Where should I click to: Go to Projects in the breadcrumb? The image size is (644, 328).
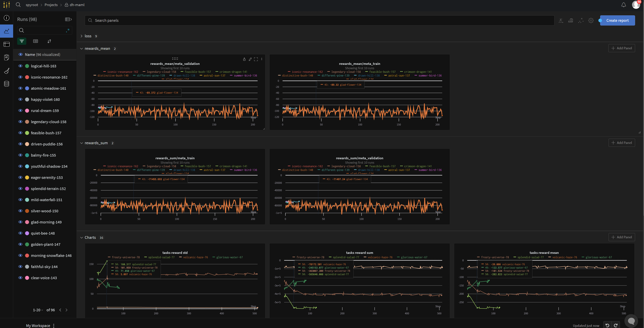(51, 5)
